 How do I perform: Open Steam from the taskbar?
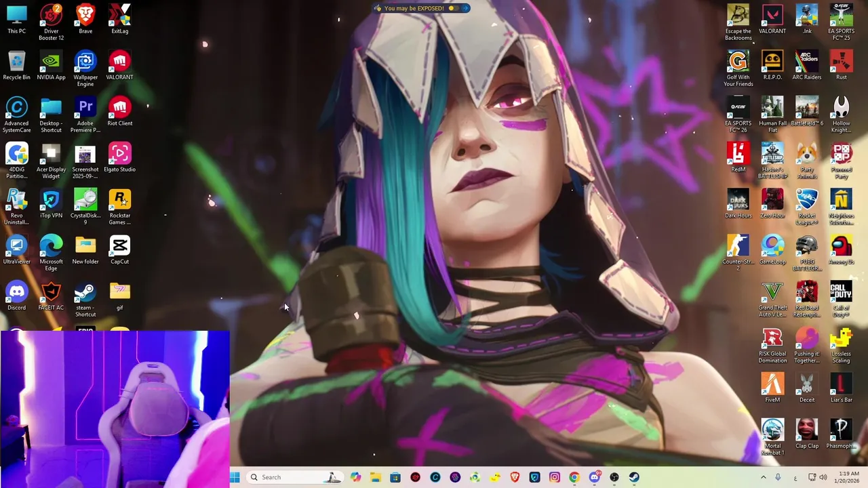[x=634, y=477]
